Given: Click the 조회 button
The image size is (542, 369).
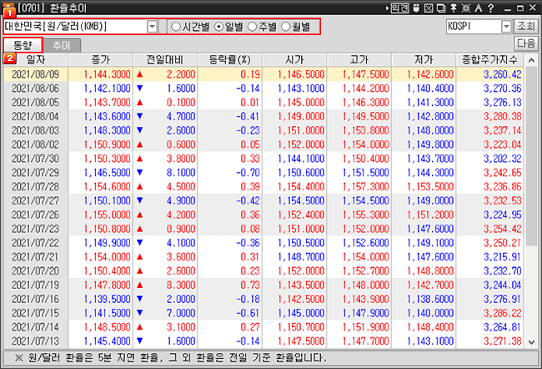Looking at the screenshot, I should (526, 26).
